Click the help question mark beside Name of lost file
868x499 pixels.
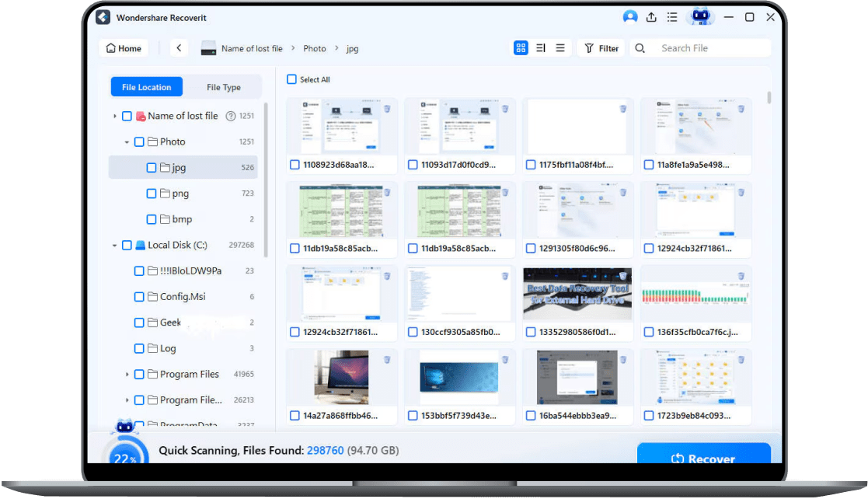pos(230,117)
